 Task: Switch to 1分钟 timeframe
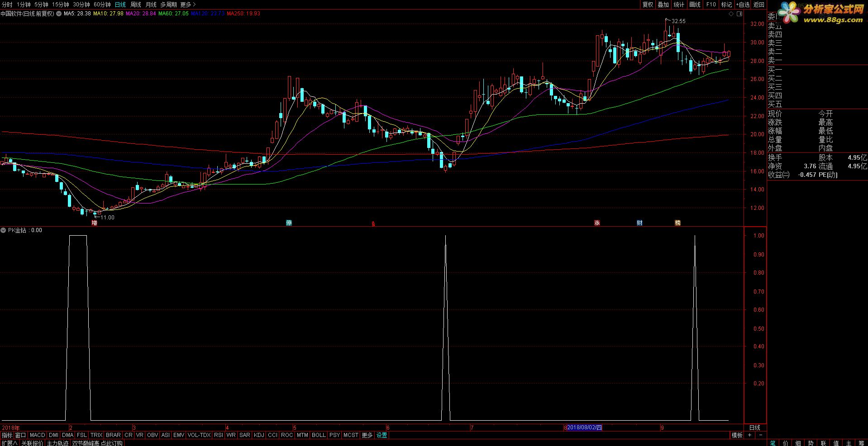pos(24,5)
